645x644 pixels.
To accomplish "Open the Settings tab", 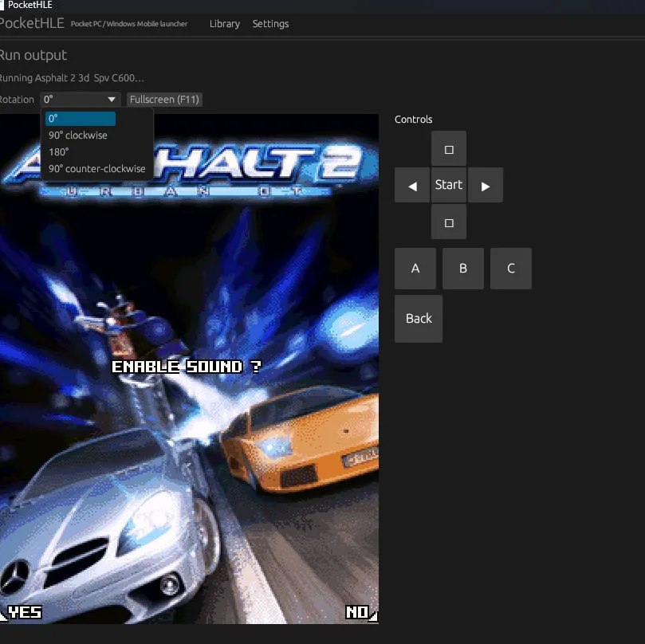I will tap(270, 24).
